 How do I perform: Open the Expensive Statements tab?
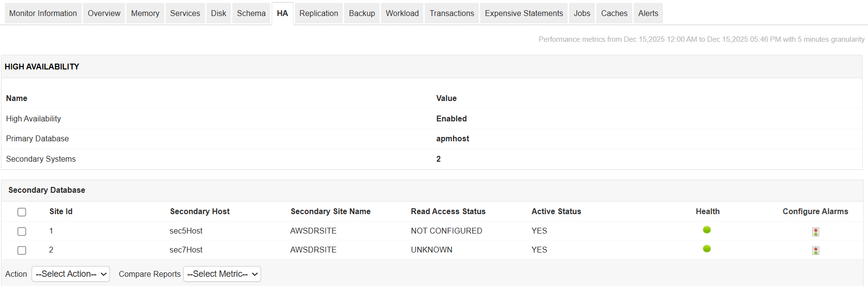pyautogui.click(x=523, y=13)
